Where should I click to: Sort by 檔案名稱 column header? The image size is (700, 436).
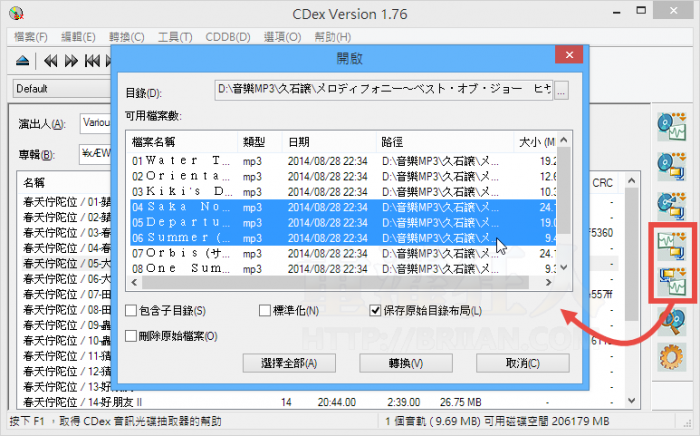click(x=182, y=142)
